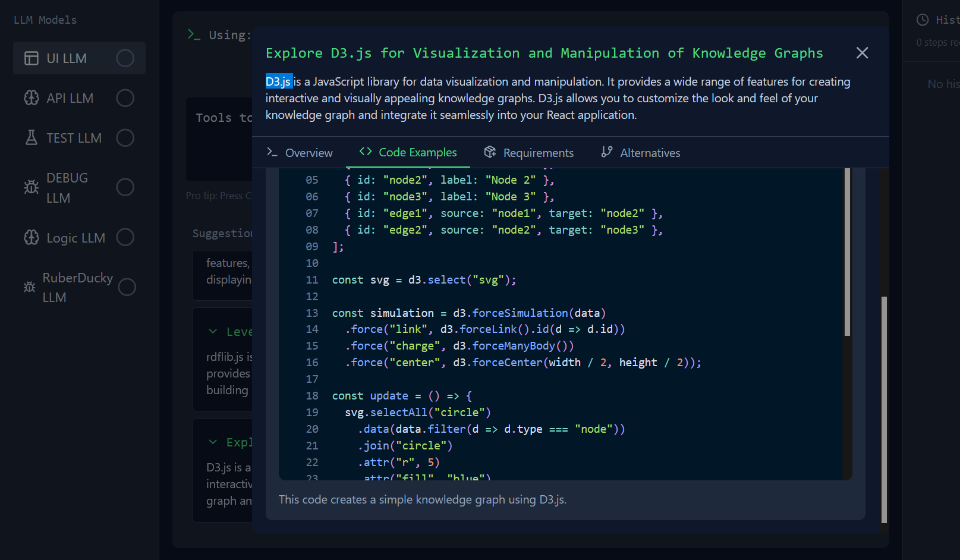
Task: Collapse the Leve... suggestion card chevron
Action: [x=213, y=332]
